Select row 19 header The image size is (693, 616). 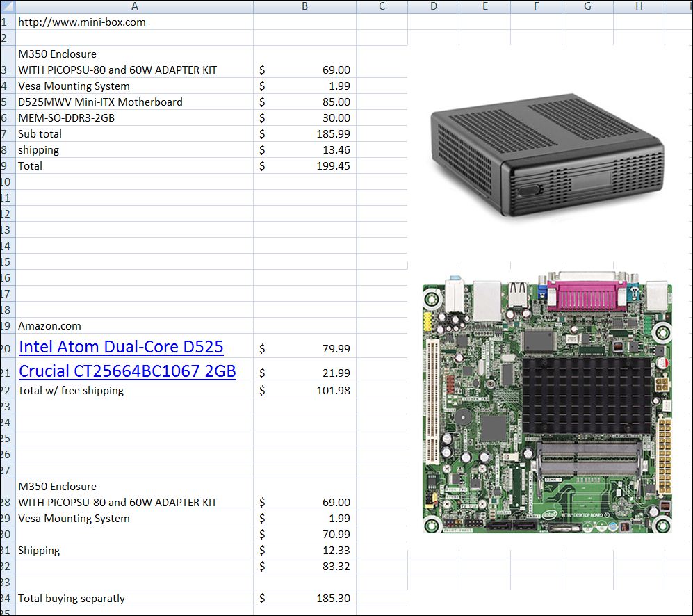8,325
